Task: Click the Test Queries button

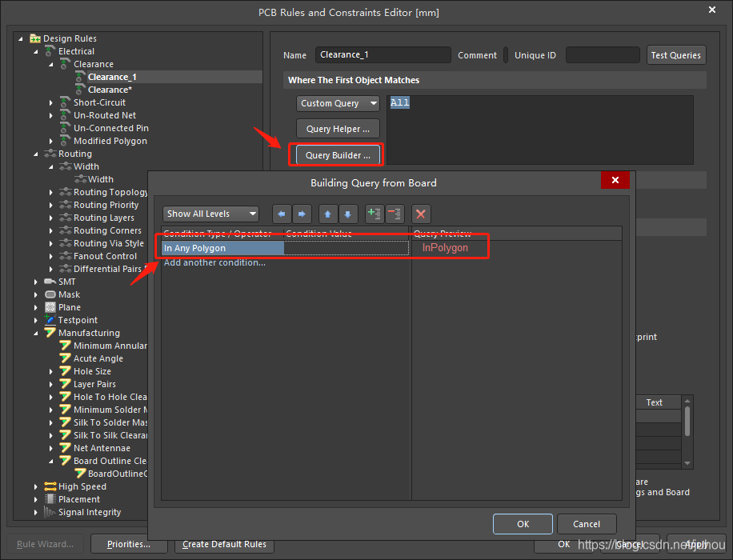Action: [675, 55]
